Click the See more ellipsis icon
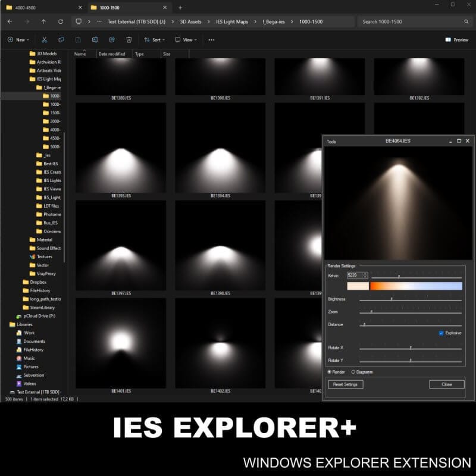476x476 pixels. tap(211, 40)
